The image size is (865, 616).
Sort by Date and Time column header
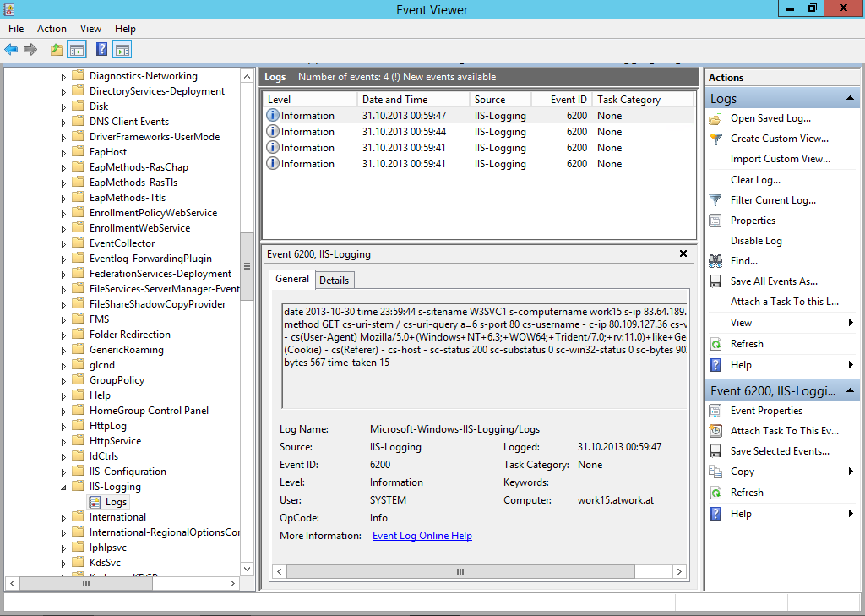pyautogui.click(x=394, y=100)
